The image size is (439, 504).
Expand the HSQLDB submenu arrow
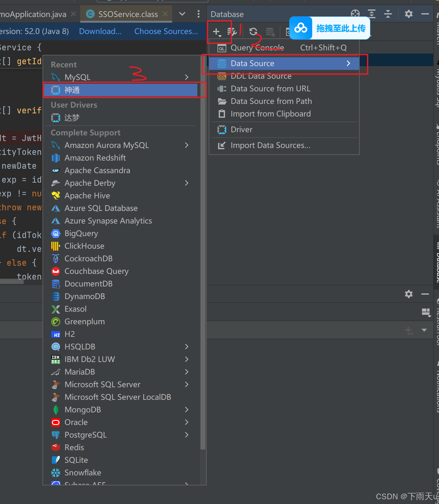pos(187,347)
